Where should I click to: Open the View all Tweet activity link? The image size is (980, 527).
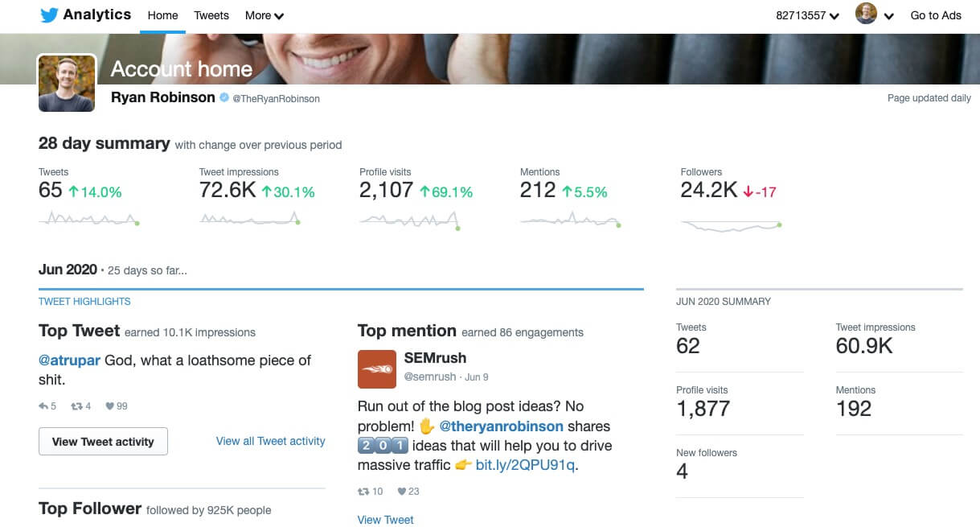(270, 441)
